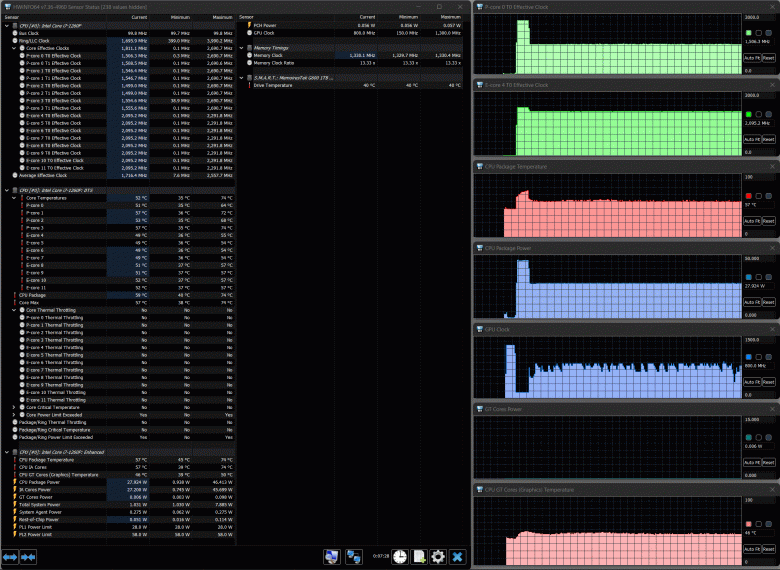Click the clock reset timer icon

point(400,557)
